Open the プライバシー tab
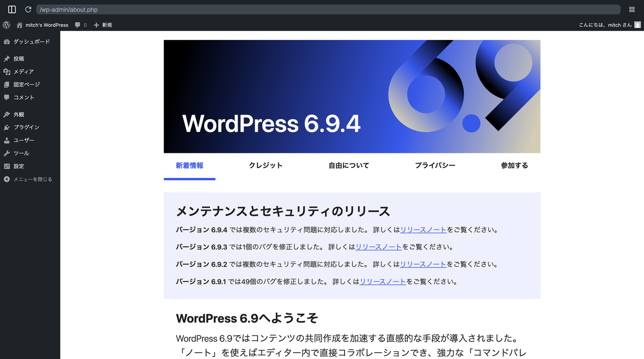 coord(435,165)
